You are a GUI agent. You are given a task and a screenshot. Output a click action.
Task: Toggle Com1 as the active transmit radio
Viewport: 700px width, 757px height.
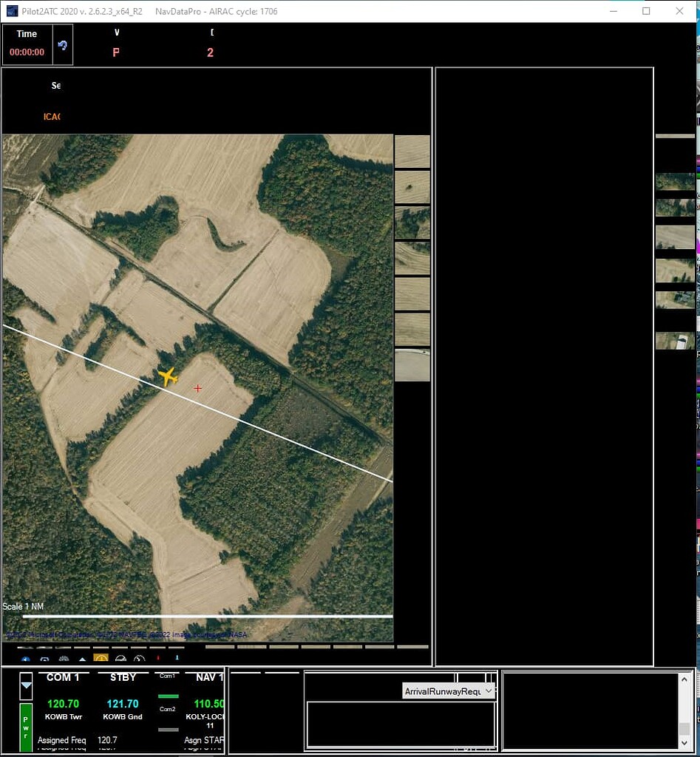pyautogui.click(x=166, y=696)
